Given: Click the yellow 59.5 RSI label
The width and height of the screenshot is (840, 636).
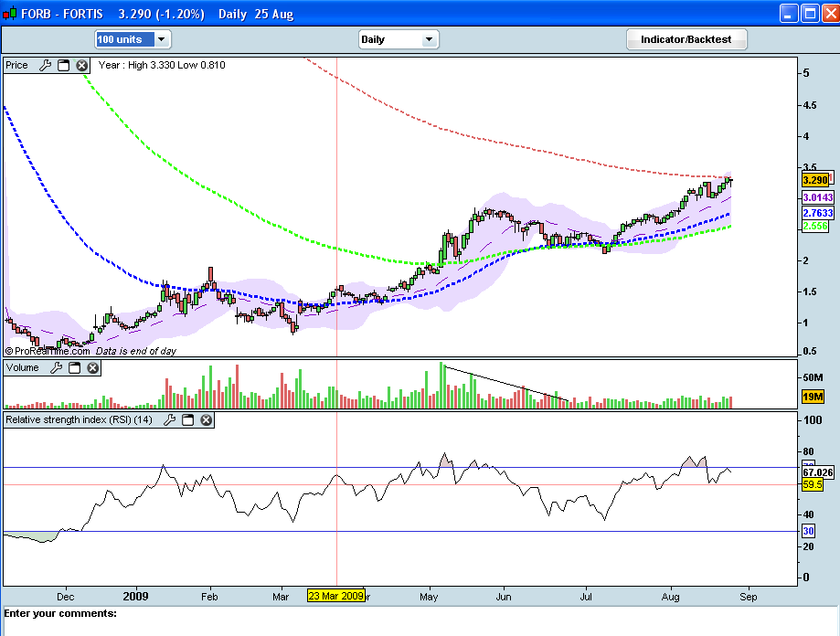Looking at the screenshot, I should [x=813, y=484].
